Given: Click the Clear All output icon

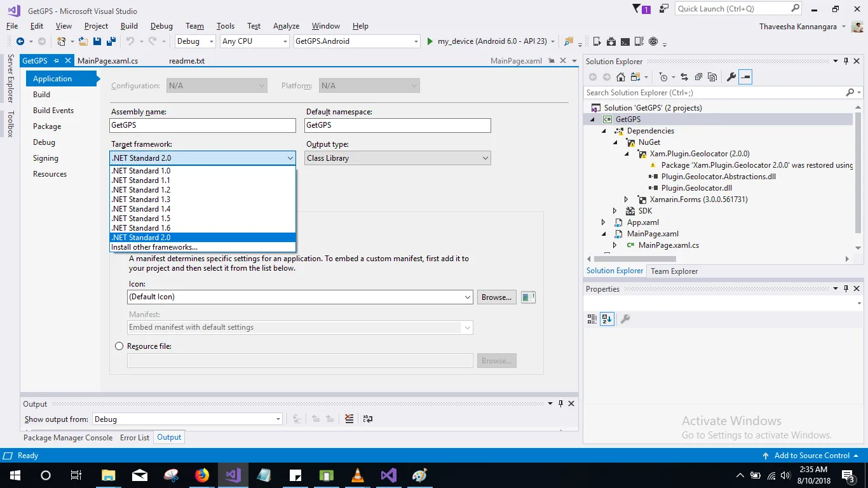Looking at the screenshot, I should coord(349,419).
